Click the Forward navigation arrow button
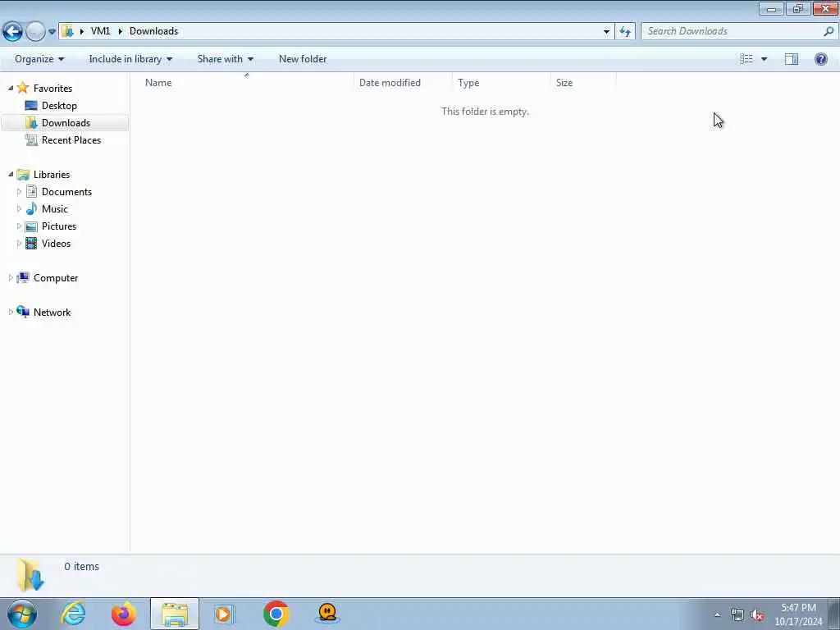This screenshot has width=840, height=630. pos(35,31)
